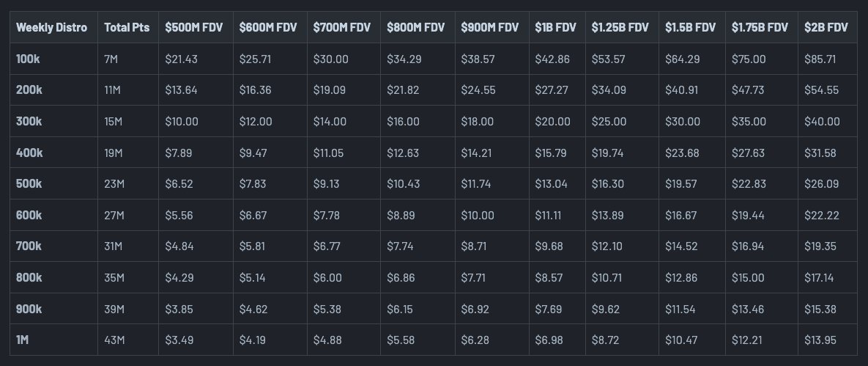Select the $500M FDV column header
868x366 pixels.
[x=193, y=28]
